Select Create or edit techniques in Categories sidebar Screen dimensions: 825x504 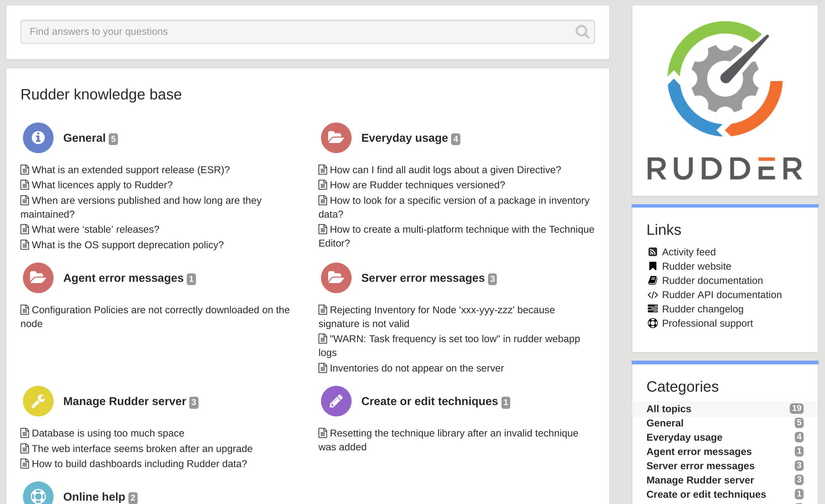706,494
